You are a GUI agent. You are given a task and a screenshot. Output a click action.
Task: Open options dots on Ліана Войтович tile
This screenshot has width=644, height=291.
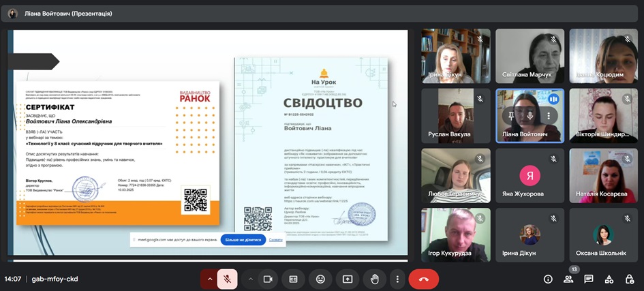point(549,116)
